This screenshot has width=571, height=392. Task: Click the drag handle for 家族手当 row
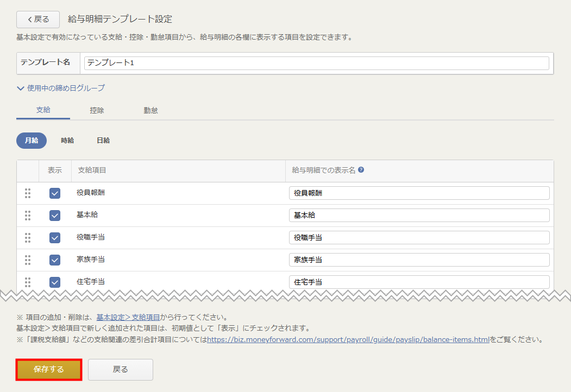click(28, 260)
